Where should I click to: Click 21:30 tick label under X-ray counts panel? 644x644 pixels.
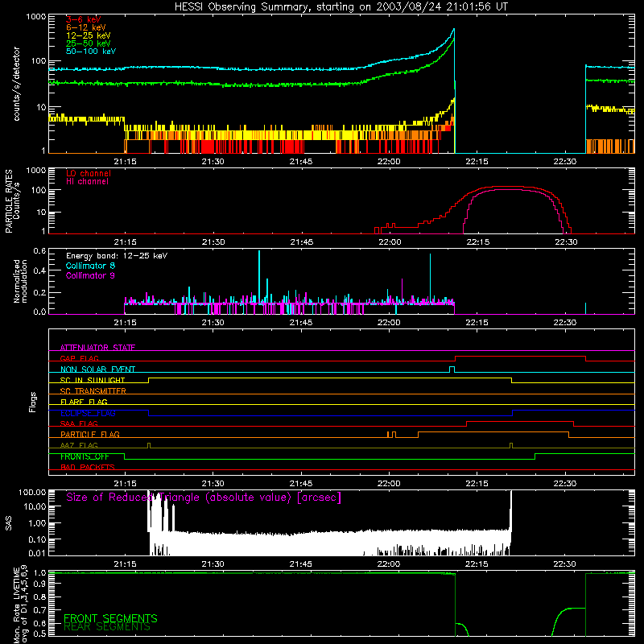tap(213, 162)
